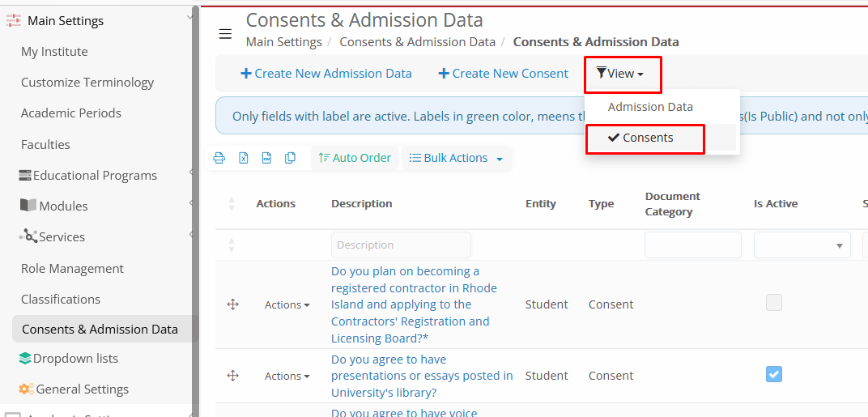Click the copy table icon
This screenshot has height=417, width=868.
tap(290, 158)
